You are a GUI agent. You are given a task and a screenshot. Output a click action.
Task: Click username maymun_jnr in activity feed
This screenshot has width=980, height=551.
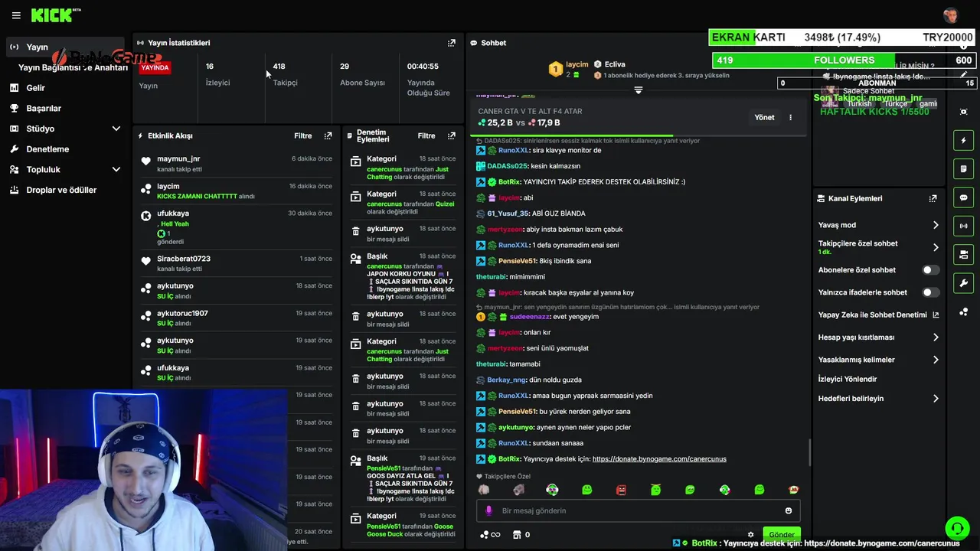(178, 159)
